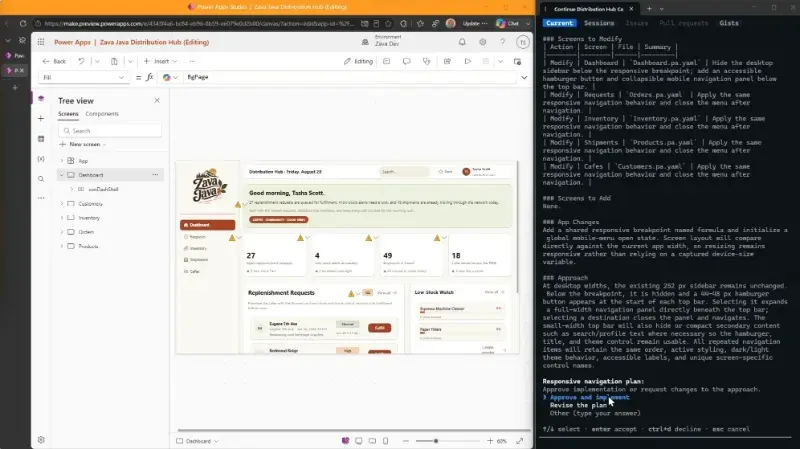Select the Gists tab in the terminal
The image size is (800, 449).
[x=729, y=23]
